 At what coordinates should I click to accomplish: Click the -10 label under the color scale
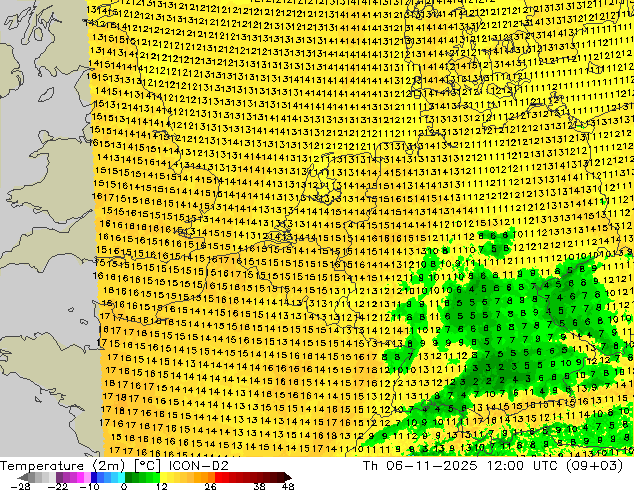(90, 486)
